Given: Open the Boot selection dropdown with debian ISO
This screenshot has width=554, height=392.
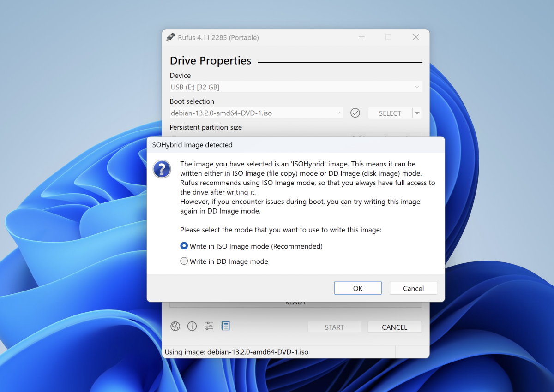Looking at the screenshot, I should point(256,113).
